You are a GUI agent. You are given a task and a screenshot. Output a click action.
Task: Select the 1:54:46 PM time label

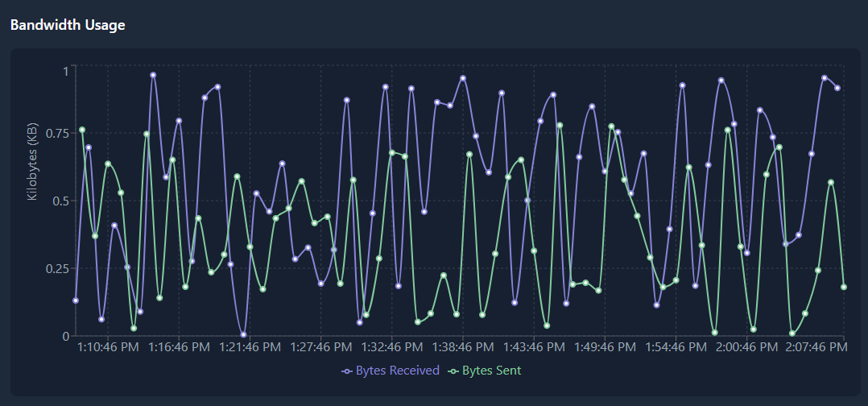pyautogui.click(x=676, y=347)
